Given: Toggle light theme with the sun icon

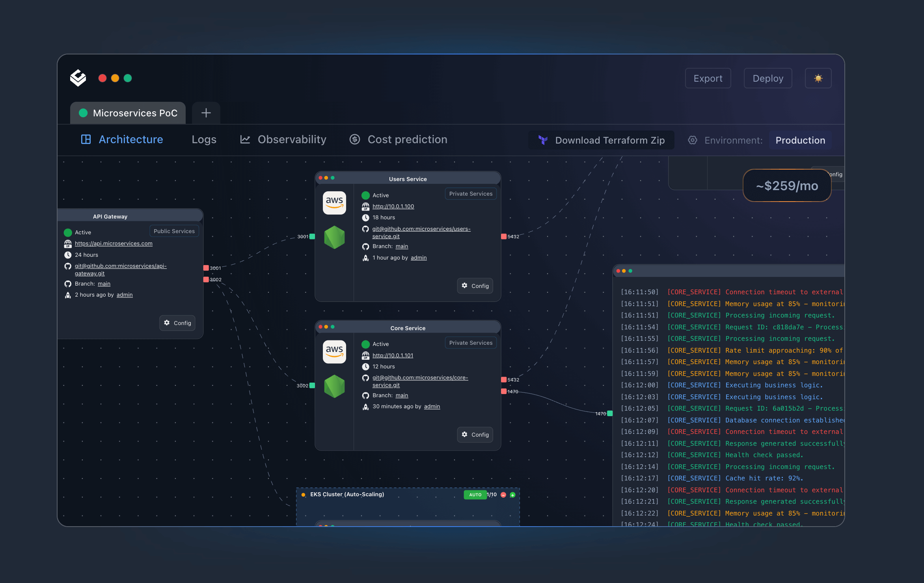Looking at the screenshot, I should [x=818, y=78].
